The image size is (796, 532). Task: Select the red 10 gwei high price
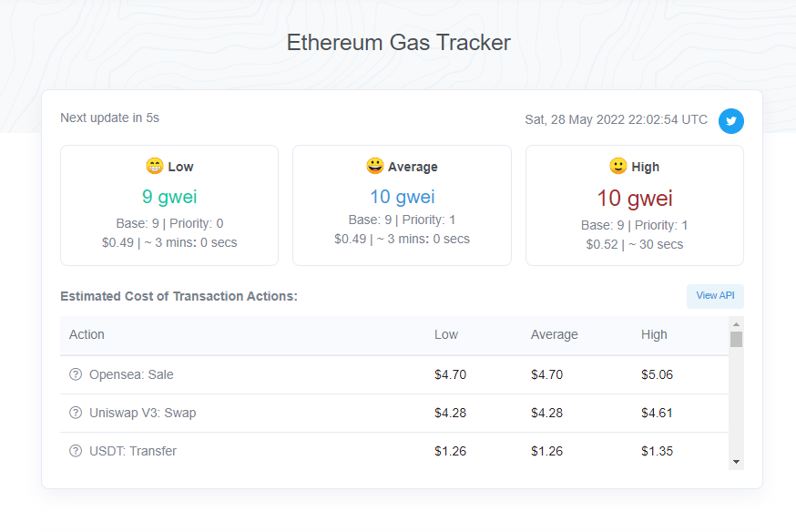(635, 199)
